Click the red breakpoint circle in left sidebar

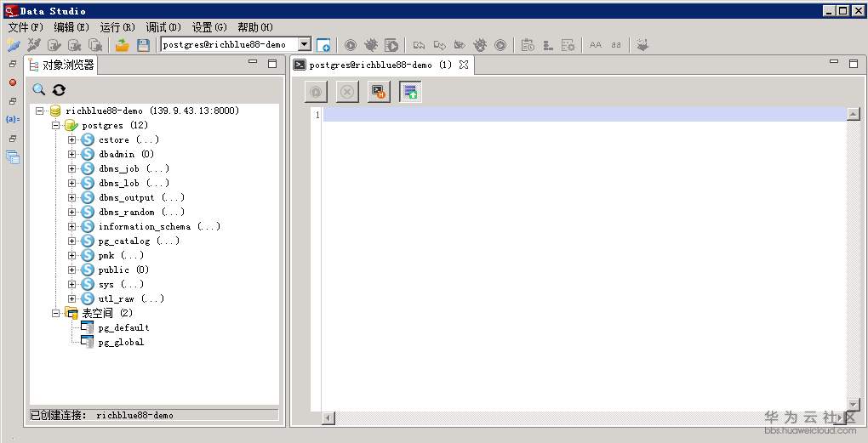tap(12, 82)
